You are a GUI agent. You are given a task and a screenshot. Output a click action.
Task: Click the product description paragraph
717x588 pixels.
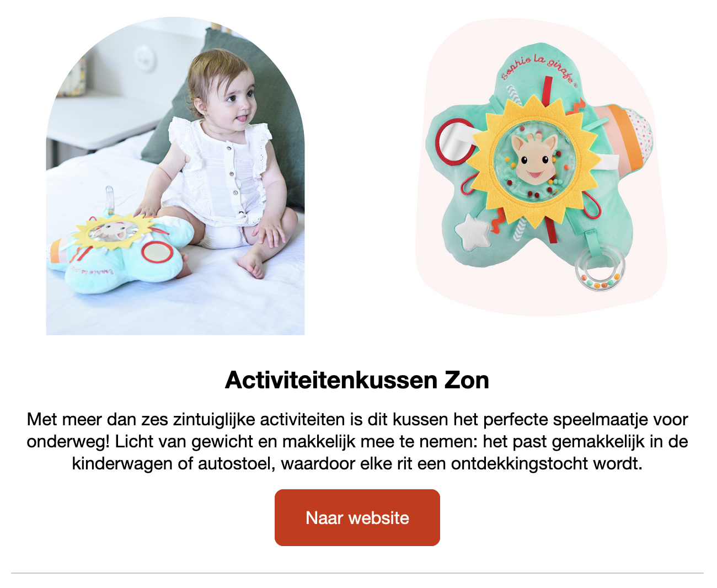(x=357, y=441)
